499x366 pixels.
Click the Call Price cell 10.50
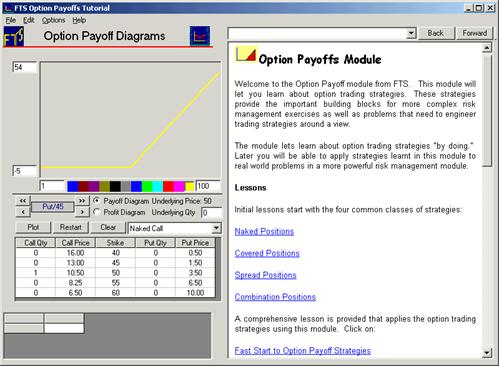[76, 273]
